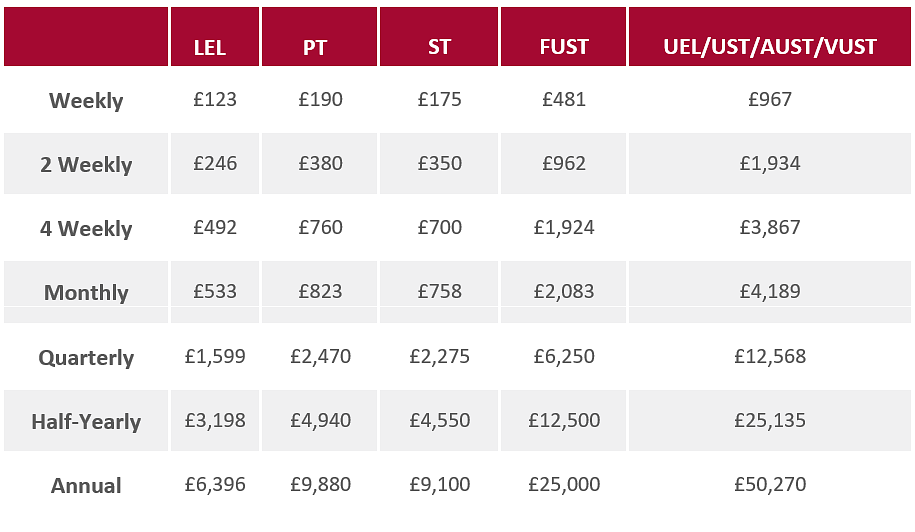Click the Half-Yearly row label
This screenshot has width=915, height=532.
click(x=86, y=422)
